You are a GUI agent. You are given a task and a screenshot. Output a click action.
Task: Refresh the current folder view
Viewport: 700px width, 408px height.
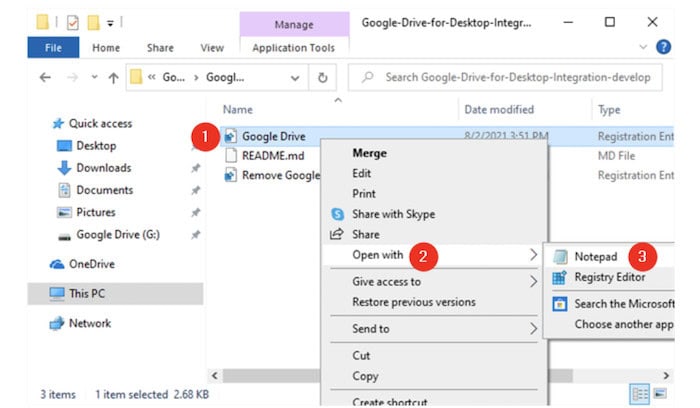(322, 78)
